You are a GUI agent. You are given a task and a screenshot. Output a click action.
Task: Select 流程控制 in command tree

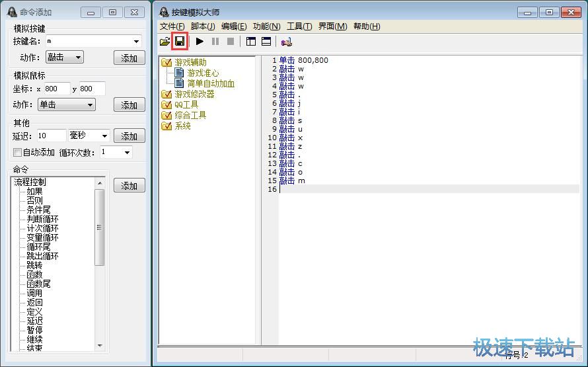pos(30,182)
